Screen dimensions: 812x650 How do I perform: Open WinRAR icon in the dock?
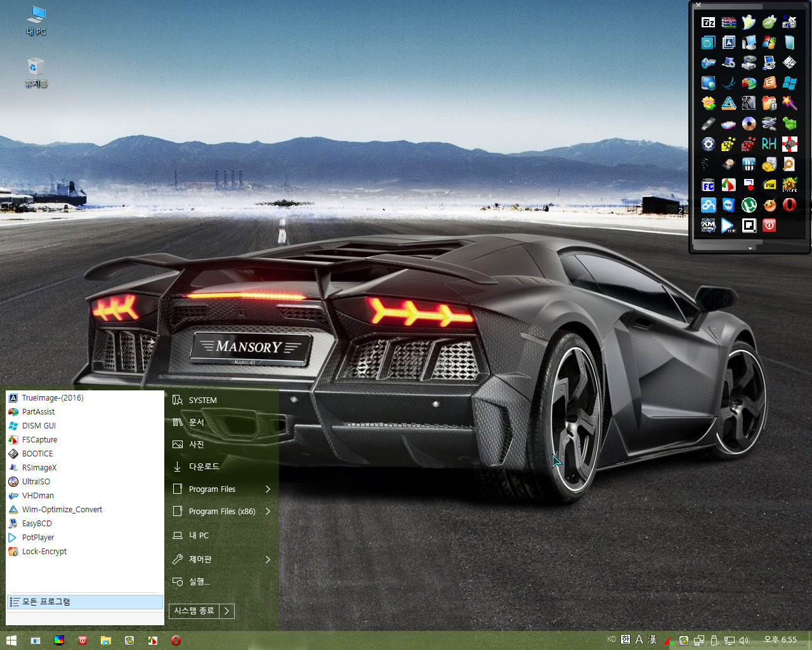[729, 22]
